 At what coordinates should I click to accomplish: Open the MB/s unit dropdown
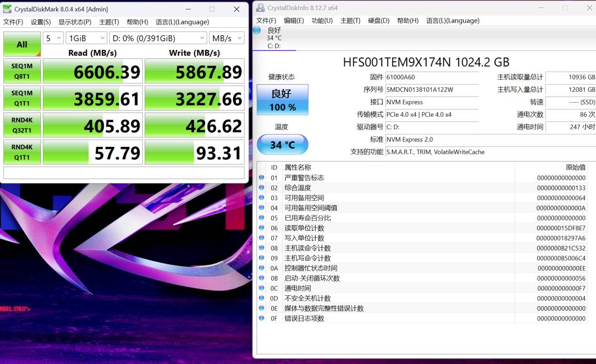226,38
